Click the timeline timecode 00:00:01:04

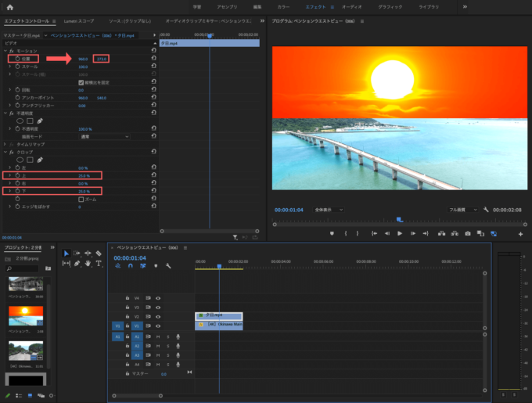130,258
